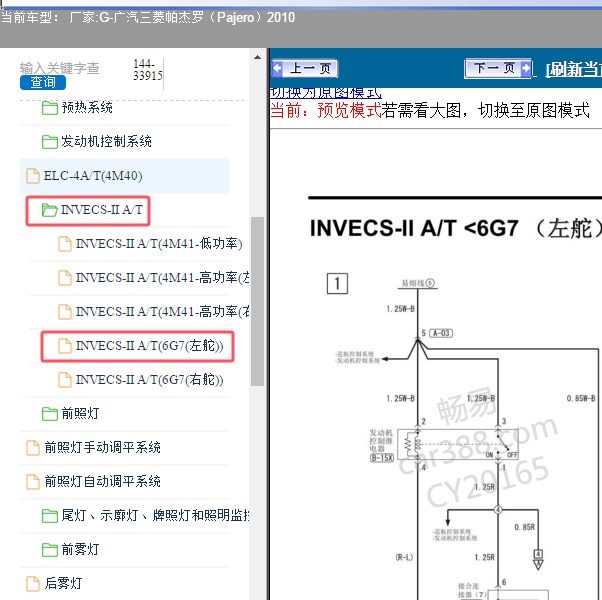Click the right arrow icon on 下一页

coord(525,69)
